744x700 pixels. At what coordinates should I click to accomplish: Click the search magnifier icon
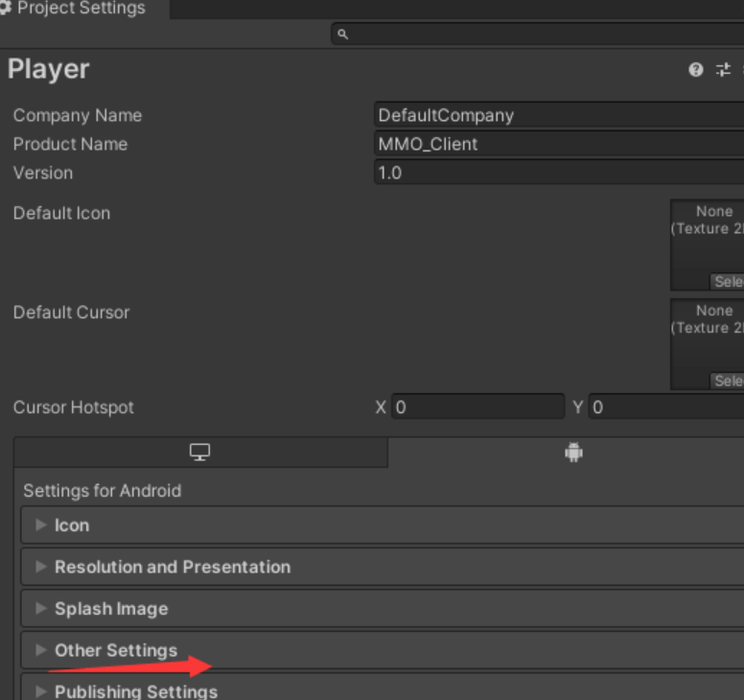click(x=342, y=35)
